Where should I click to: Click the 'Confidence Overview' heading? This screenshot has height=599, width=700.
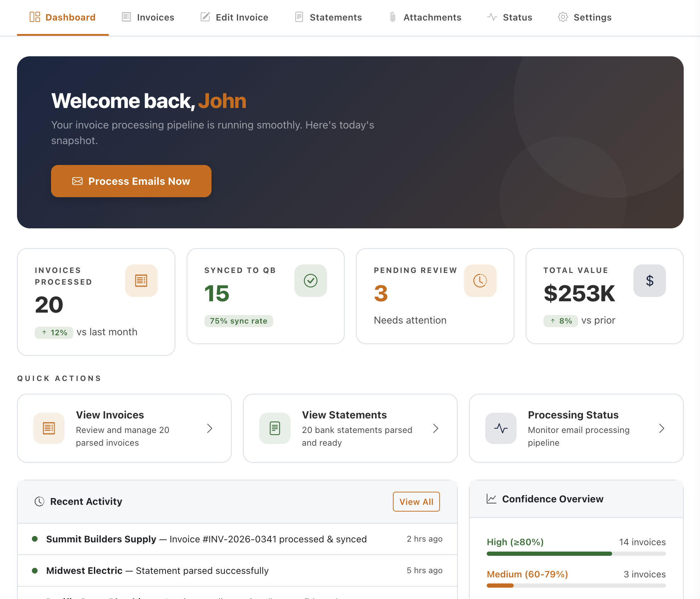coord(553,499)
